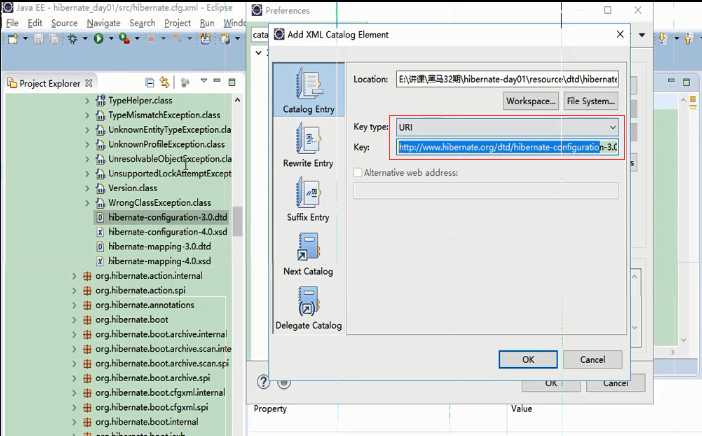702x436 pixels.
Task: Close the Project Explorer tab via X icon
Action: click(89, 83)
